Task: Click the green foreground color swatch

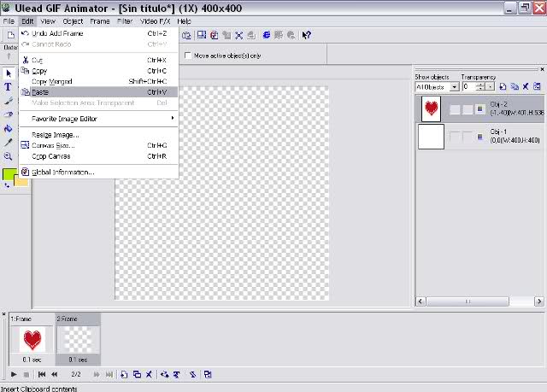Action: click(9, 174)
